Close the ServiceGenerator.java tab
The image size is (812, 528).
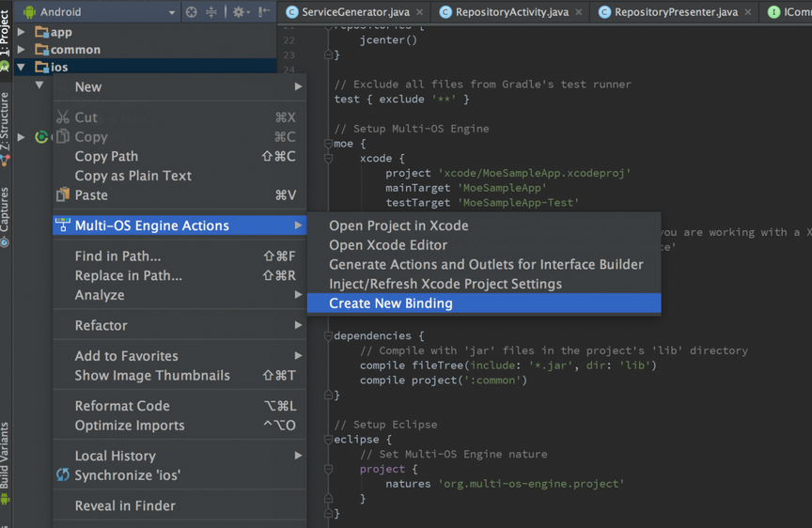419,12
